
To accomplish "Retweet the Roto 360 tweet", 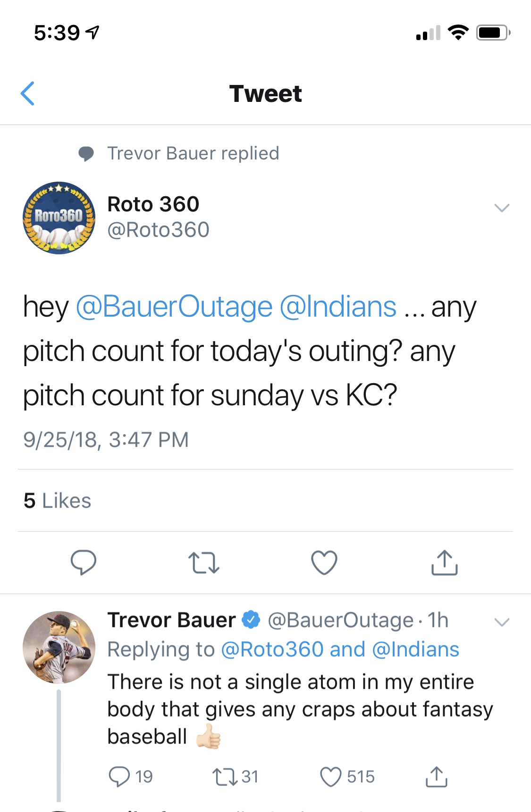I will coord(203,562).
